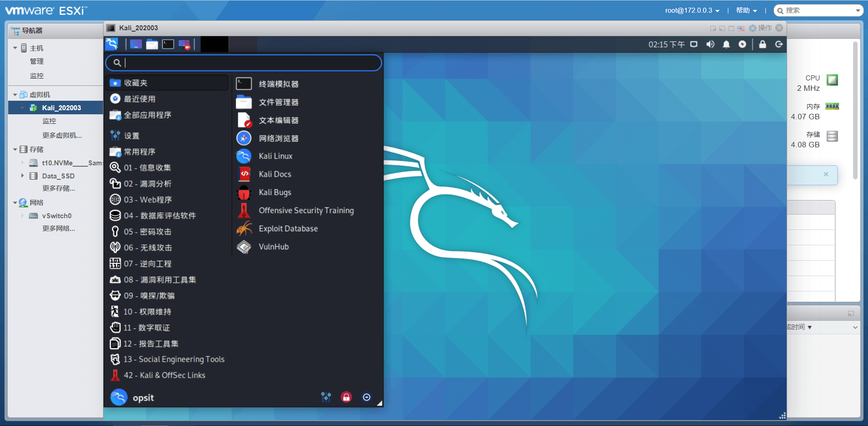
Task: Open the file manager icon in Kali panel
Action: coord(152,44)
